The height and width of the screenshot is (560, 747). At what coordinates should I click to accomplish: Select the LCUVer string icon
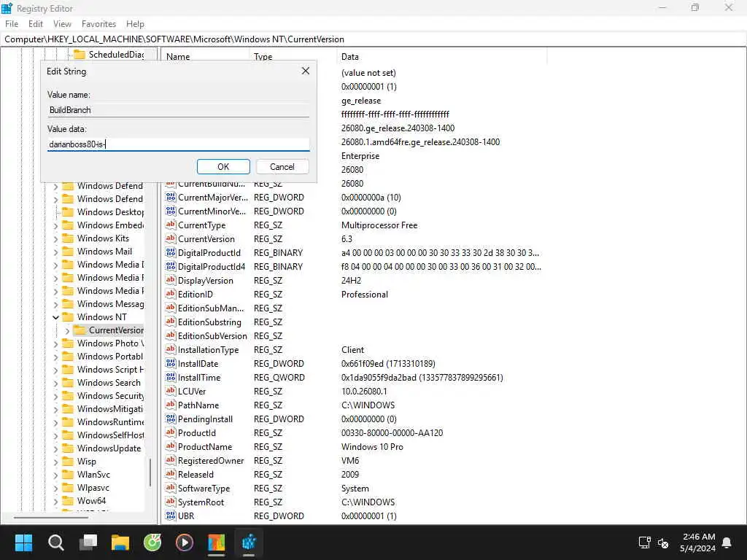point(171,391)
